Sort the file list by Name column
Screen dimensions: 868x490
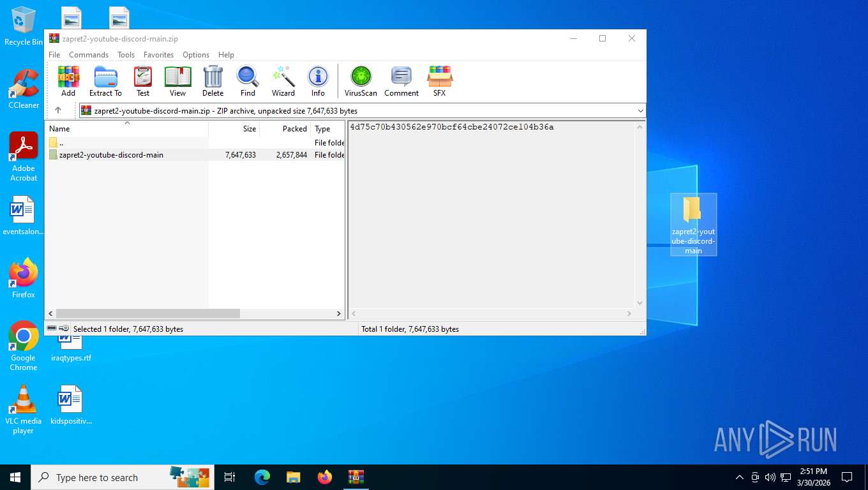pyautogui.click(x=126, y=129)
